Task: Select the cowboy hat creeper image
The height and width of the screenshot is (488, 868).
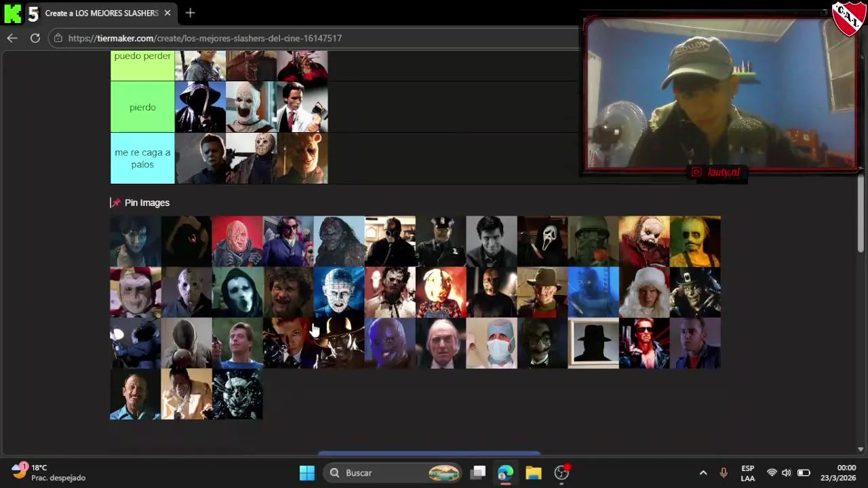Action: 339,343
